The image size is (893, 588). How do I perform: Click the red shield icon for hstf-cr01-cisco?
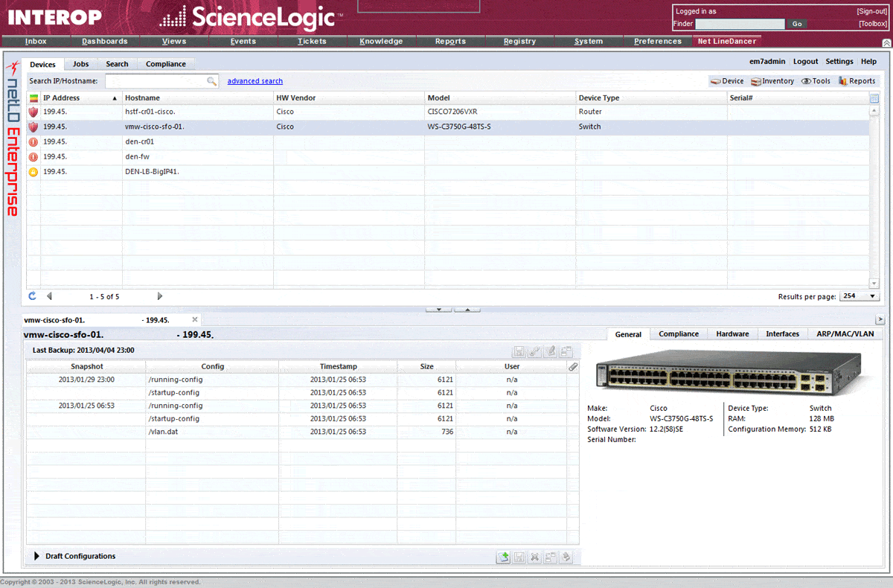pyautogui.click(x=33, y=112)
